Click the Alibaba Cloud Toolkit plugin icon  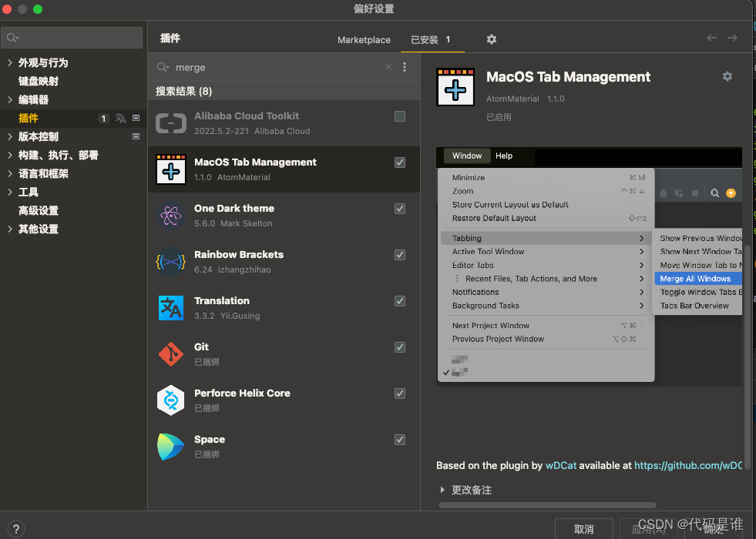pos(170,123)
